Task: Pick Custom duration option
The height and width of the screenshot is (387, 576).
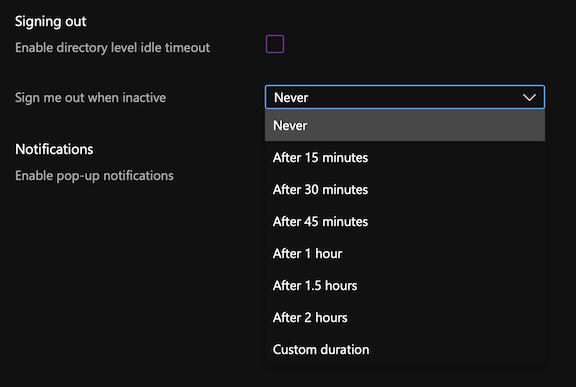Action: [x=405, y=349]
